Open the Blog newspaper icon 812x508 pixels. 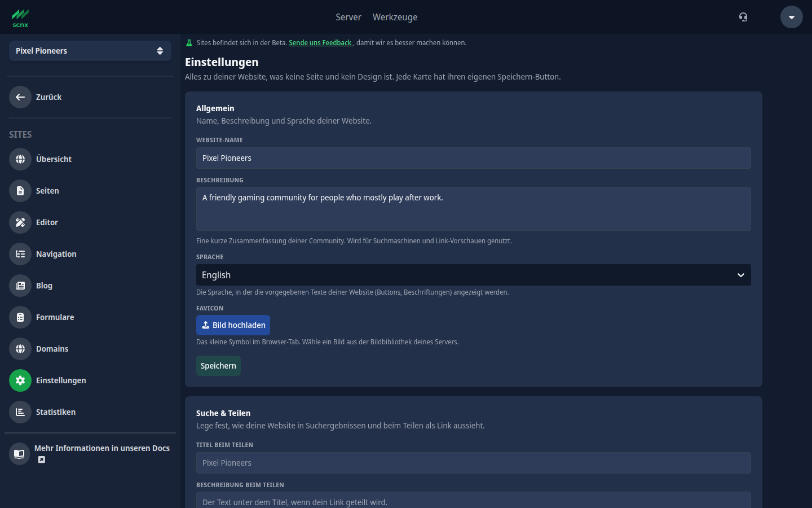[20, 286]
